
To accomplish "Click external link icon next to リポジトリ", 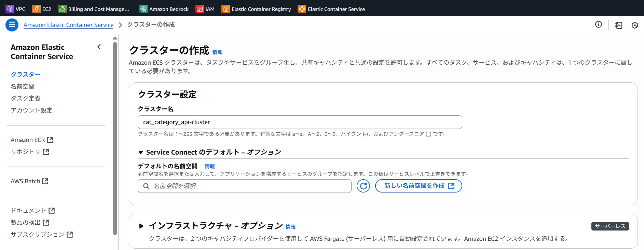I will click(46, 152).
